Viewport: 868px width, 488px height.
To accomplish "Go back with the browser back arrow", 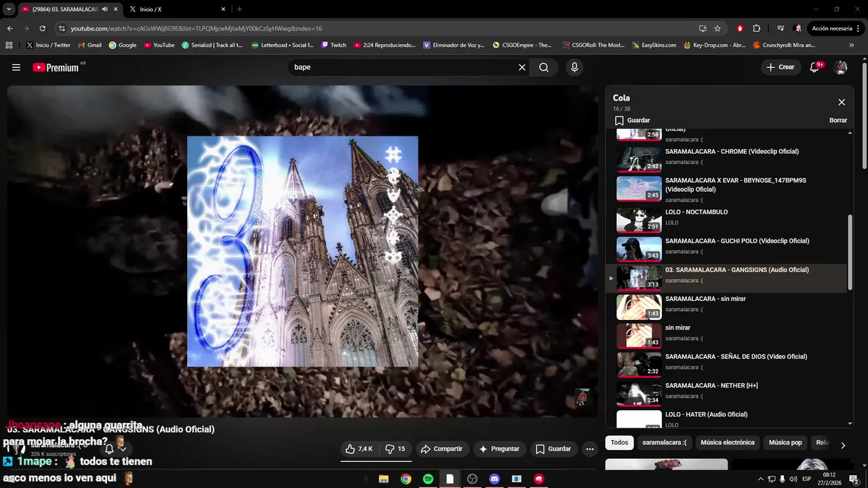I will click(9, 28).
